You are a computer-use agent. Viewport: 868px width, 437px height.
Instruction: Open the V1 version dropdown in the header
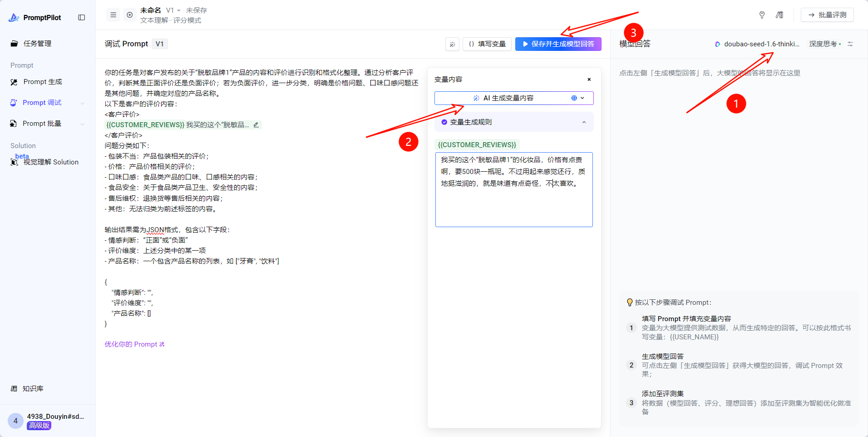pos(173,10)
